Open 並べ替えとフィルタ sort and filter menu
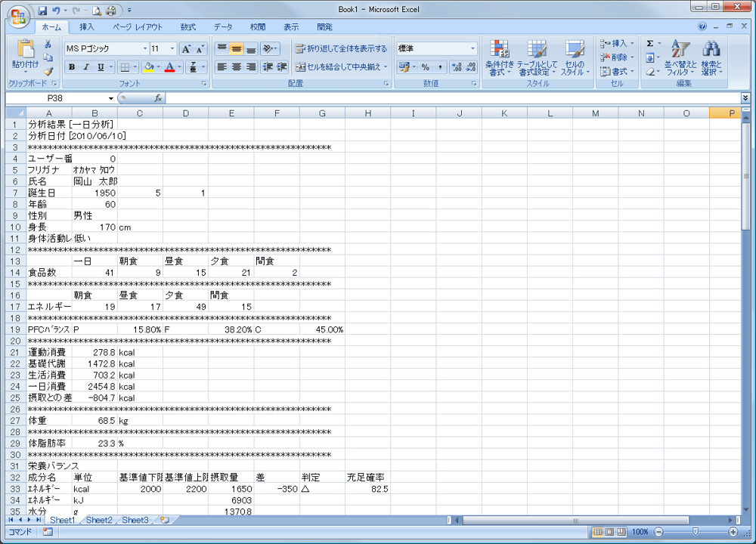 point(680,57)
